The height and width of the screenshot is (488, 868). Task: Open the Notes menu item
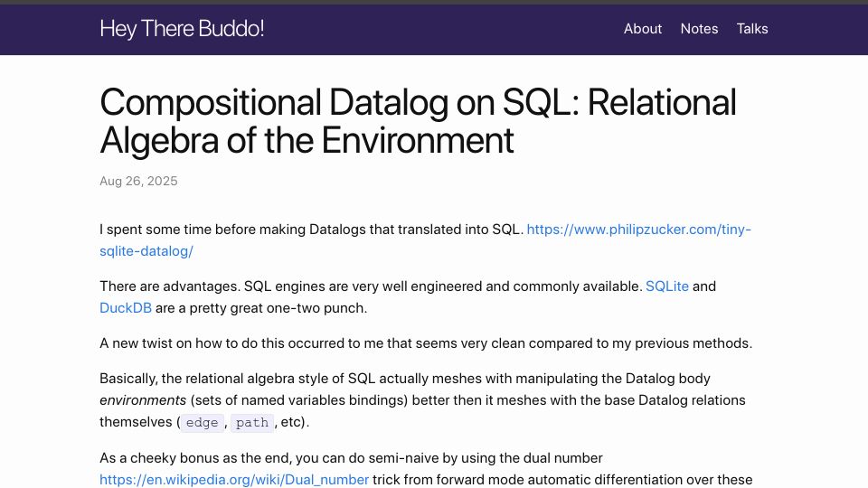699,29
